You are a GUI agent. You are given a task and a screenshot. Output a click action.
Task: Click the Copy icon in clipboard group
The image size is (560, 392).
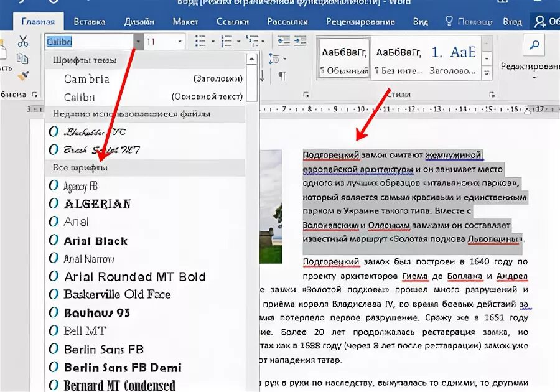coord(22,58)
